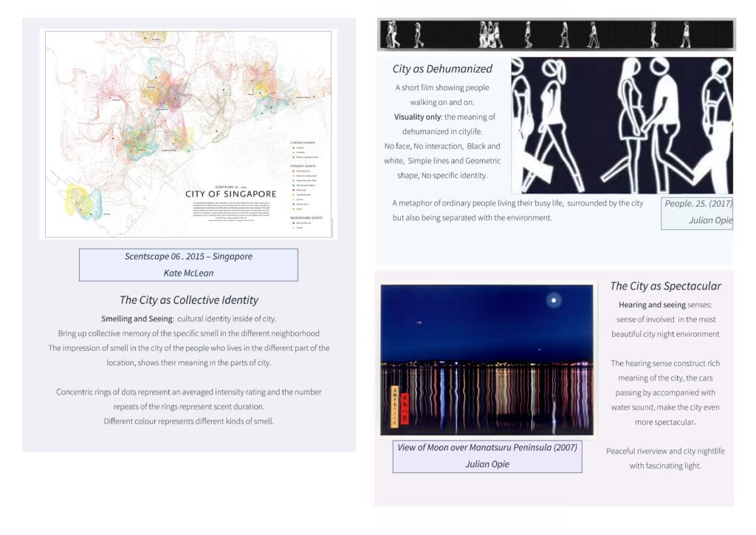Click the "CITY OF SINGAPORE" map title
Image resolution: width=756 pixels, height=535 pixels.
230,194
